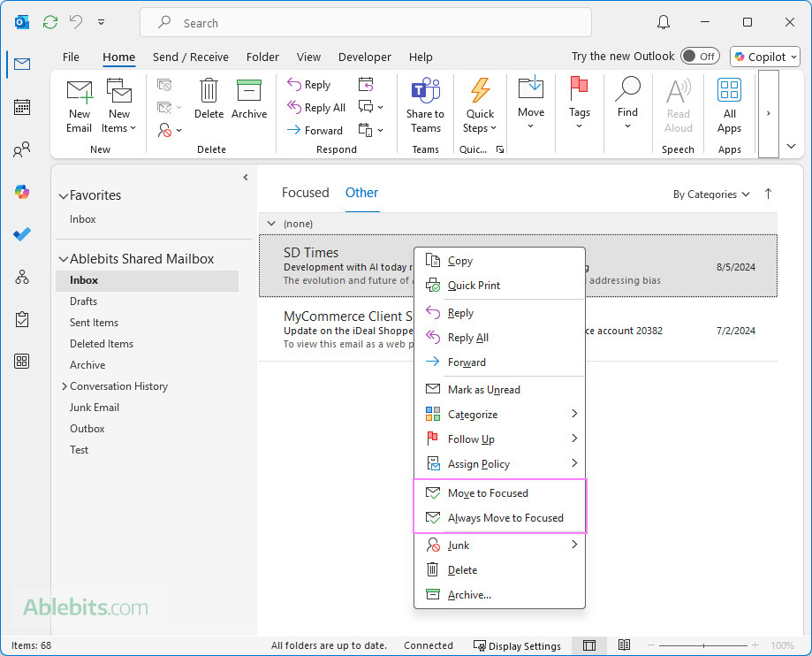Collapse the folder pane arrow
Viewport: 812px width, 656px height.
tap(246, 177)
